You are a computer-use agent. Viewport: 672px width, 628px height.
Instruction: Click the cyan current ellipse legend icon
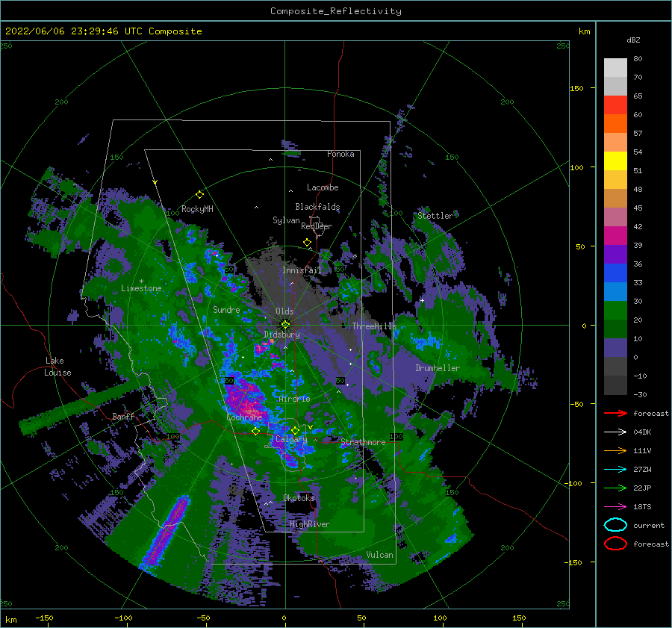615,525
